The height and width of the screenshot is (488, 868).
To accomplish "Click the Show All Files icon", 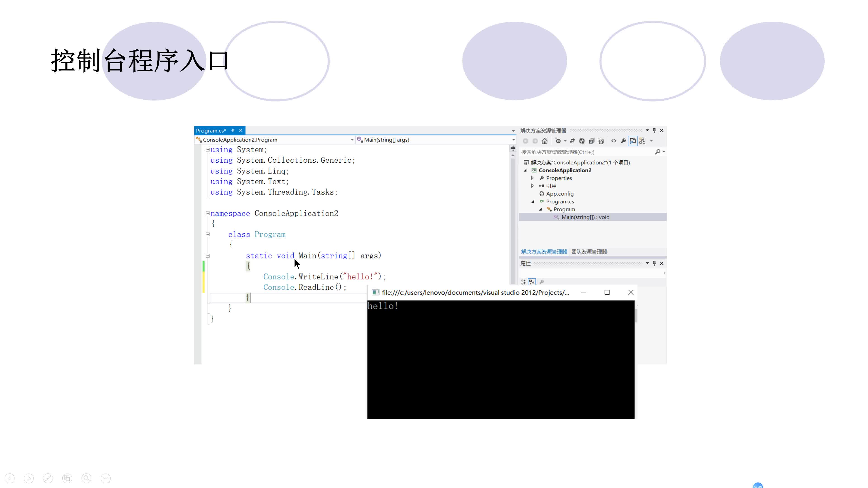I will 601,141.
